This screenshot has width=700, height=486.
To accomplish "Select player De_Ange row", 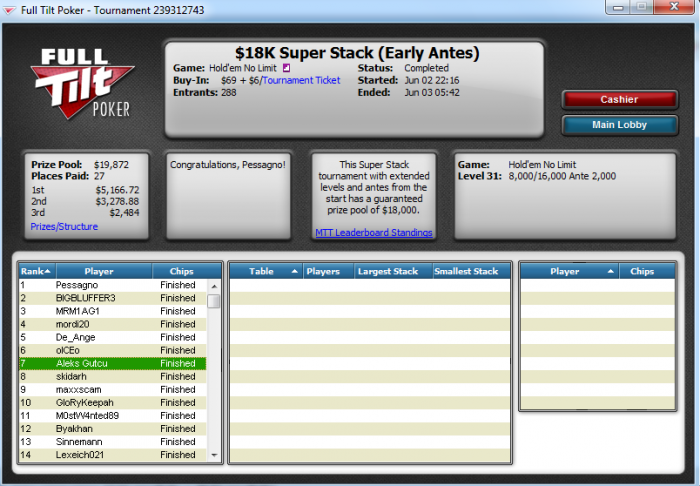I will [112, 337].
